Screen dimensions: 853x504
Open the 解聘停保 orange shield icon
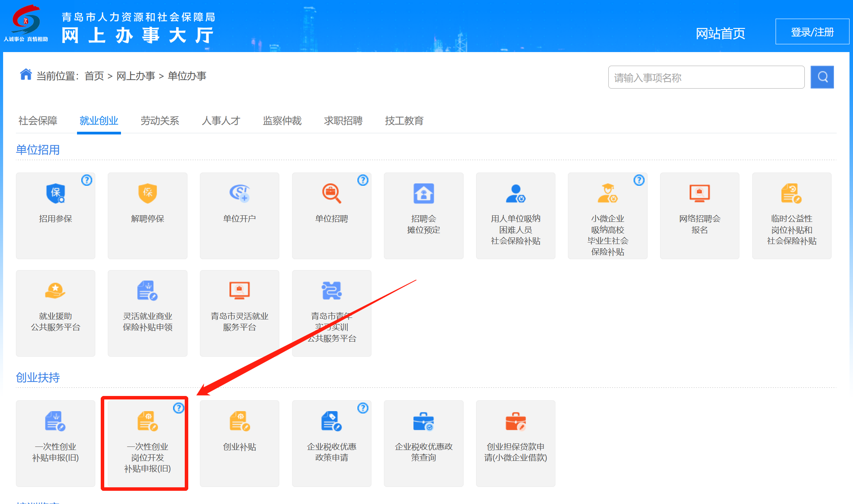(x=147, y=194)
